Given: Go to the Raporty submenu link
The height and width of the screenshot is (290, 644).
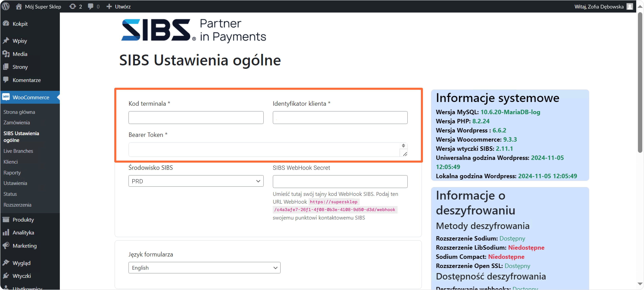Looking at the screenshot, I should coord(12,173).
